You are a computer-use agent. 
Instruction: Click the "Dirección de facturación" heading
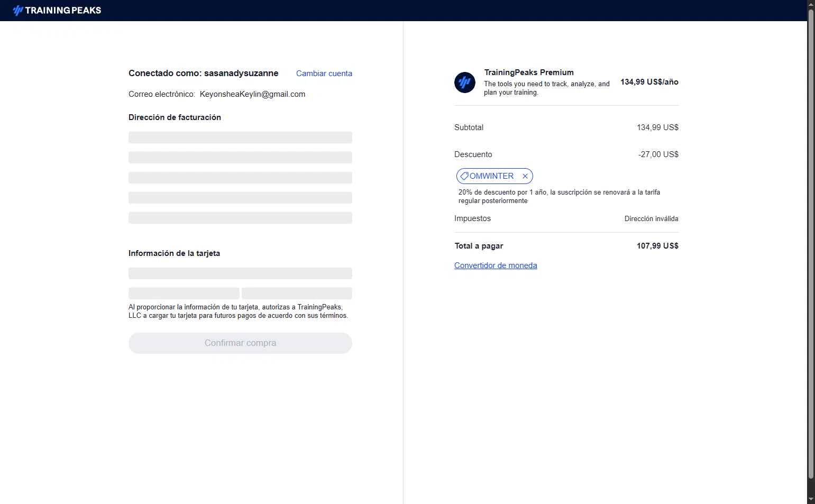tap(175, 117)
